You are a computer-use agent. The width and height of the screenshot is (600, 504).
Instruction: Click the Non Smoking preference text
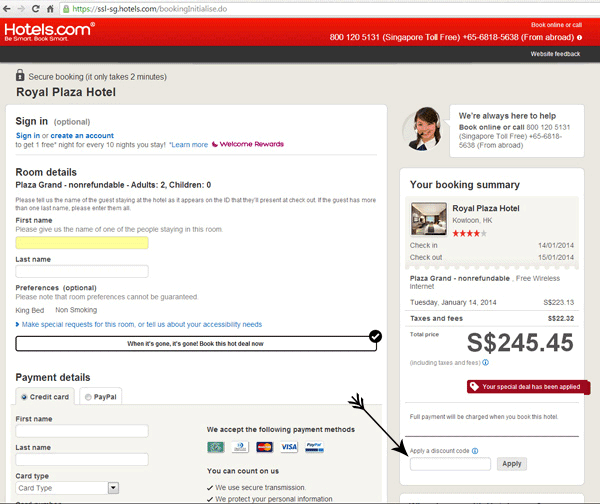point(76,310)
